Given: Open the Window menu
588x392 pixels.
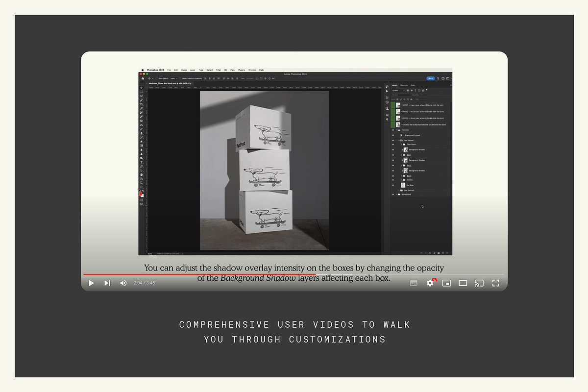Looking at the screenshot, I should pyautogui.click(x=252, y=70).
